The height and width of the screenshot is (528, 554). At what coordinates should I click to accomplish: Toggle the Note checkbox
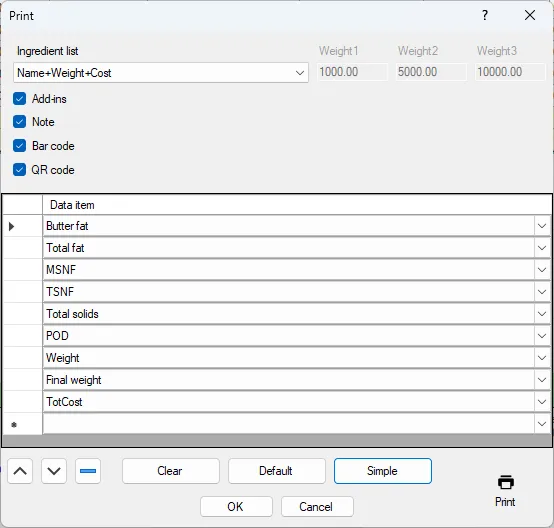(x=19, y=122)
